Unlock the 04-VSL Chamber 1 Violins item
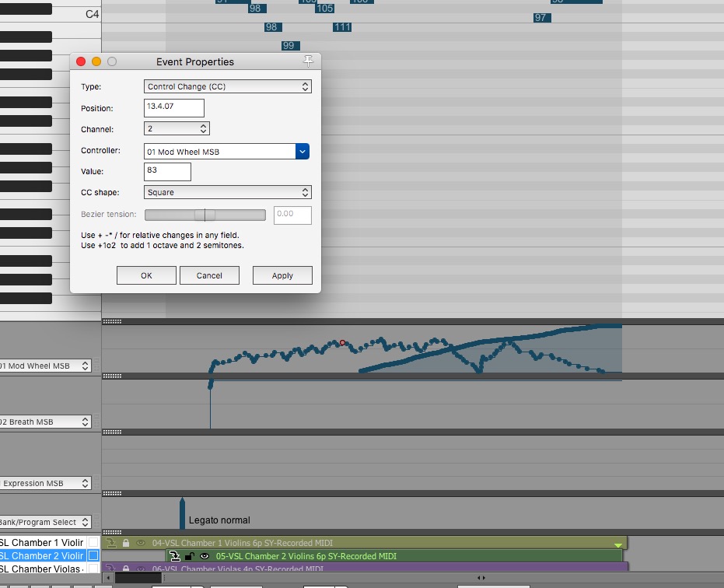Image resolution: width=724 pixels, height=588 pixels. [x=126, y=543]
